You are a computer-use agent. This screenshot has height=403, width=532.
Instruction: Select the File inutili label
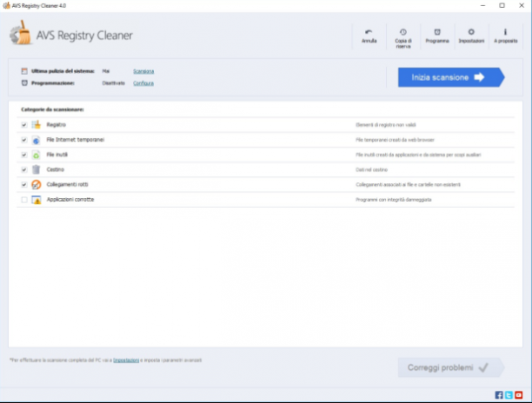tap(57, 155)
